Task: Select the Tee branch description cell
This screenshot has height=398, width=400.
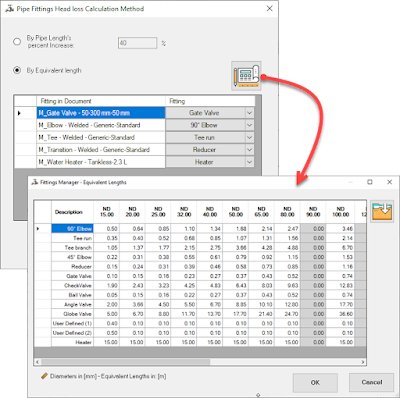Action: click(72, 248)
